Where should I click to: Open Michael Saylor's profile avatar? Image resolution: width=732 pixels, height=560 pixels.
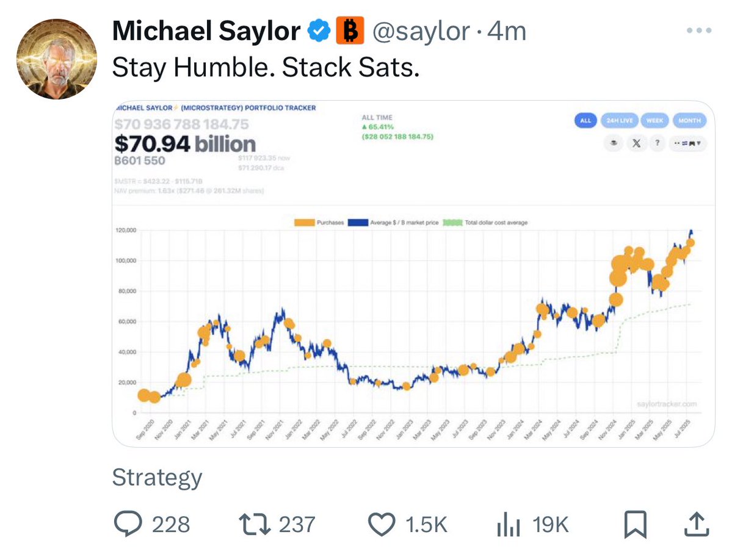(57, 59)
